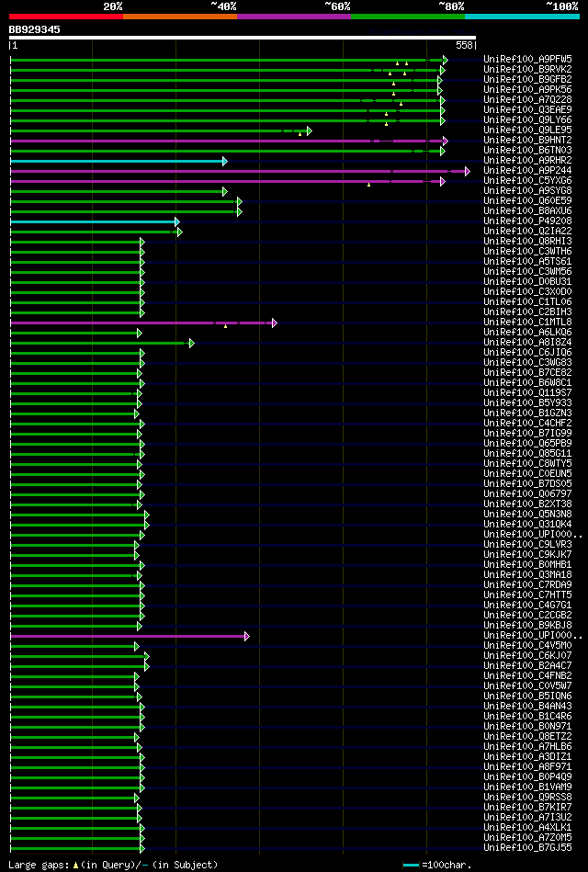Click the yellow query-gap marker under C1MTL8
588x872 pixels.
pyautogui.click(x=225, y=326)
